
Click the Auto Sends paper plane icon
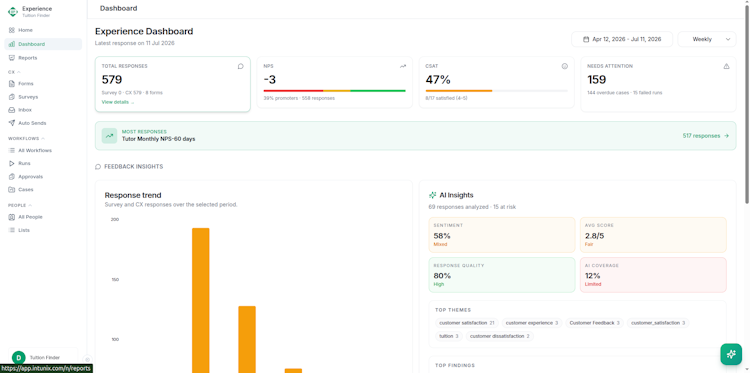pos(12,123)
